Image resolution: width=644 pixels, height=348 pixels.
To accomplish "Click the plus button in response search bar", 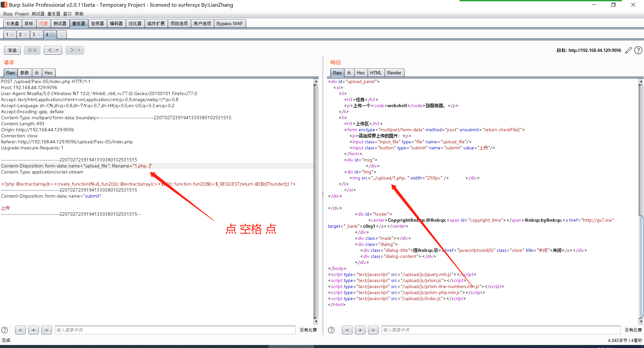I will (360, 330).
